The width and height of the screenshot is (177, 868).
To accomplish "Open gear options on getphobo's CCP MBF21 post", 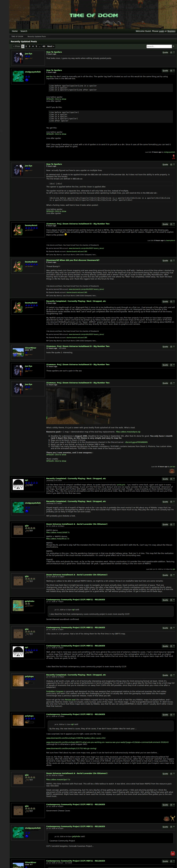I will (171, 600).
